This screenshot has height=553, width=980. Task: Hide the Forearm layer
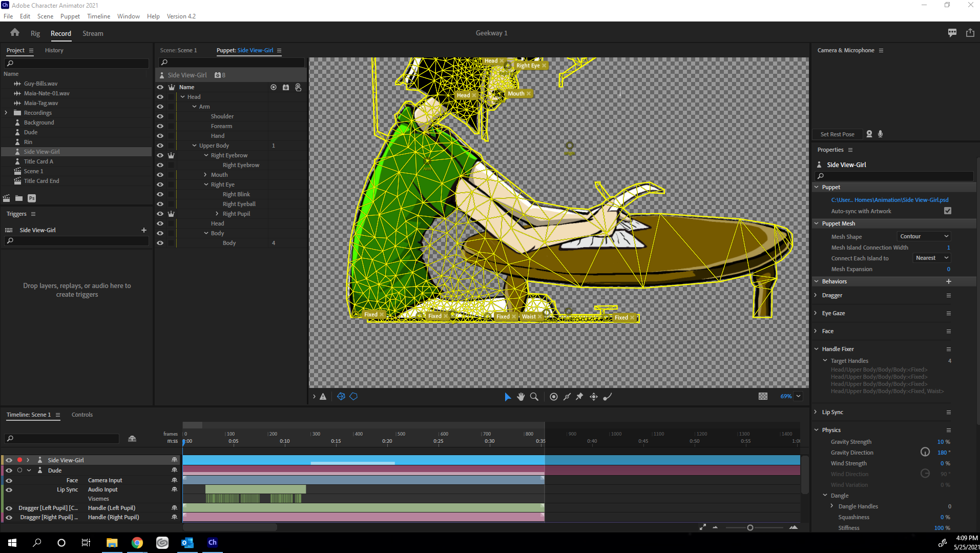coord(160,126)
